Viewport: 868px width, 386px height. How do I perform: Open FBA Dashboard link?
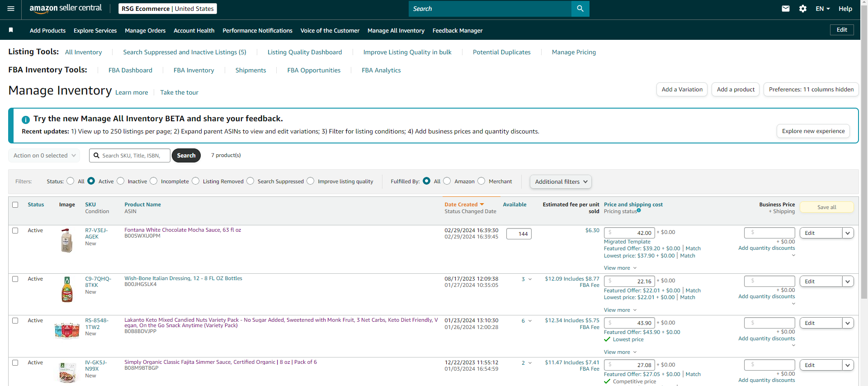[130, 70]
